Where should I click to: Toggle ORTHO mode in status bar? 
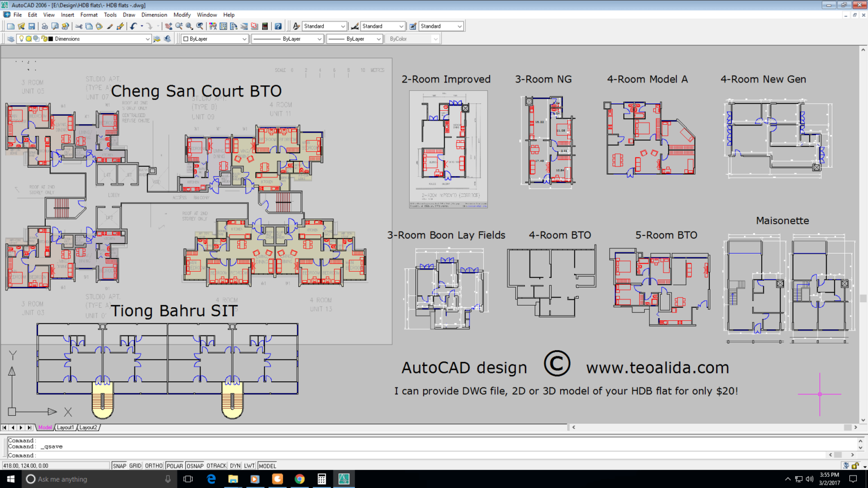click(154, 466)
